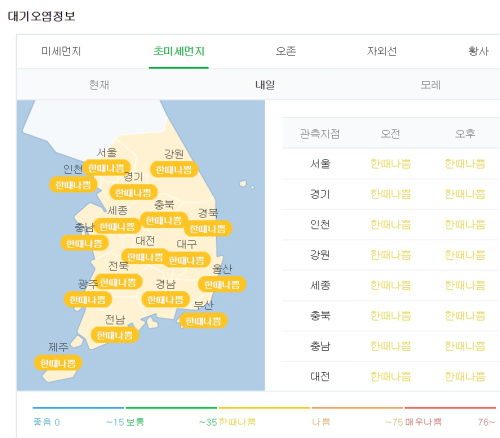This screenshot has width=500, height=438.
Task: Select the 내일 forecast sub-tab
Action: click(265, 85)
